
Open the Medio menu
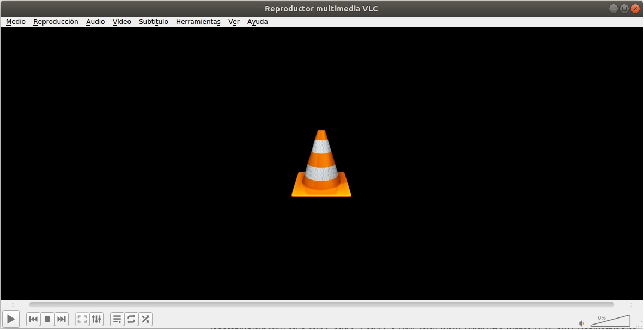pyautogui.click(x=16, y=22)
